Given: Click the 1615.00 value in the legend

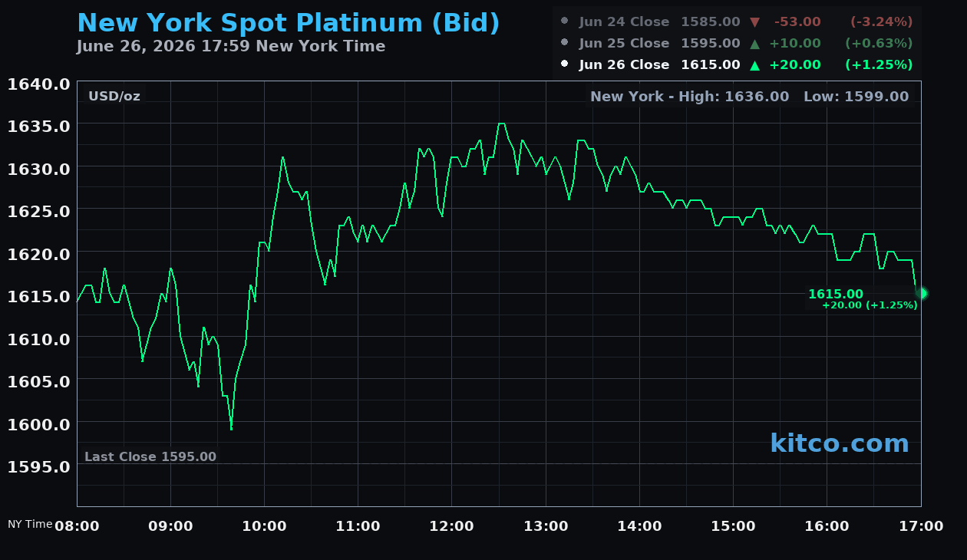Looking at the screenshot, I should pyautogui.click(x=711, y=65).
